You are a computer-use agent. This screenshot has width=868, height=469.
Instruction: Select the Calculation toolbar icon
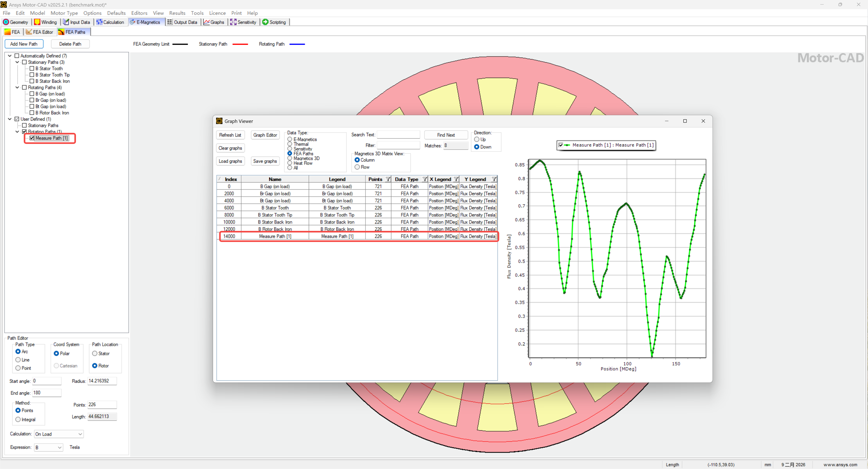99,22
